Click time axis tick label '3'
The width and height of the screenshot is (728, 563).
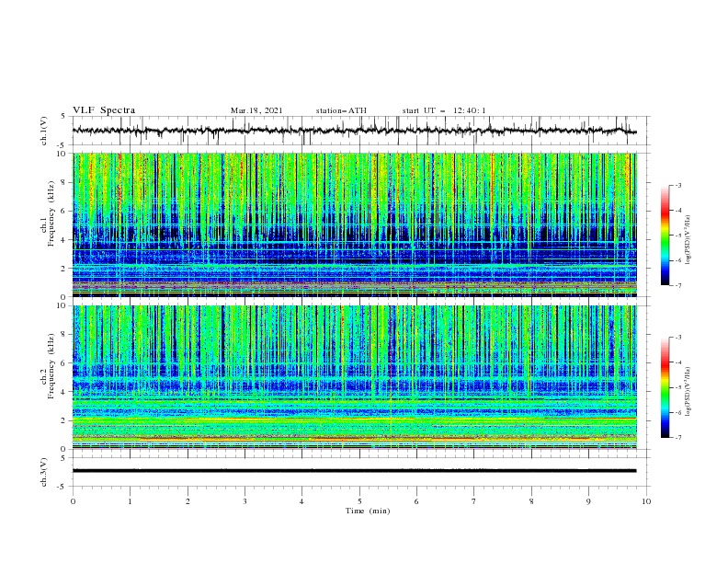pos(245,501)
